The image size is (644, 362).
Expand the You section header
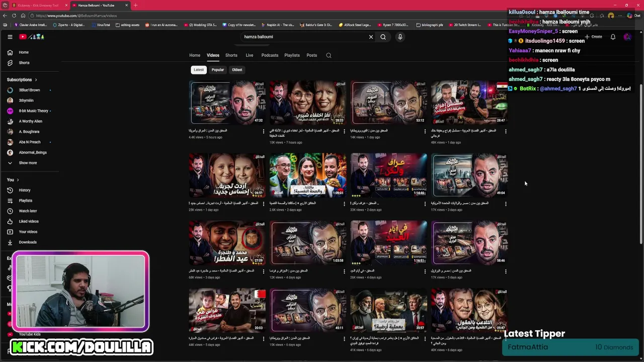coord(13,180)
